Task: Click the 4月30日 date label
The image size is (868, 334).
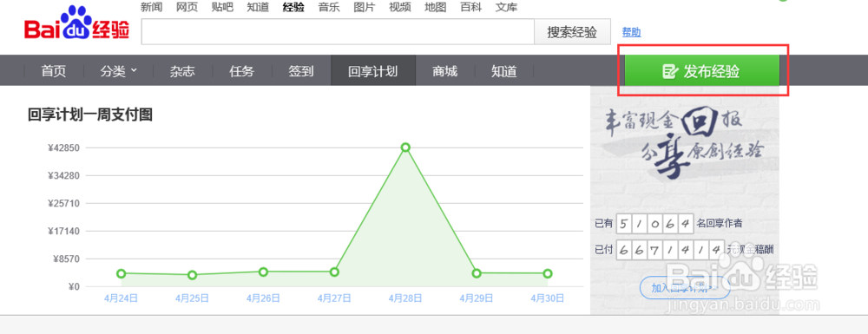Action: tap(548, 298)
